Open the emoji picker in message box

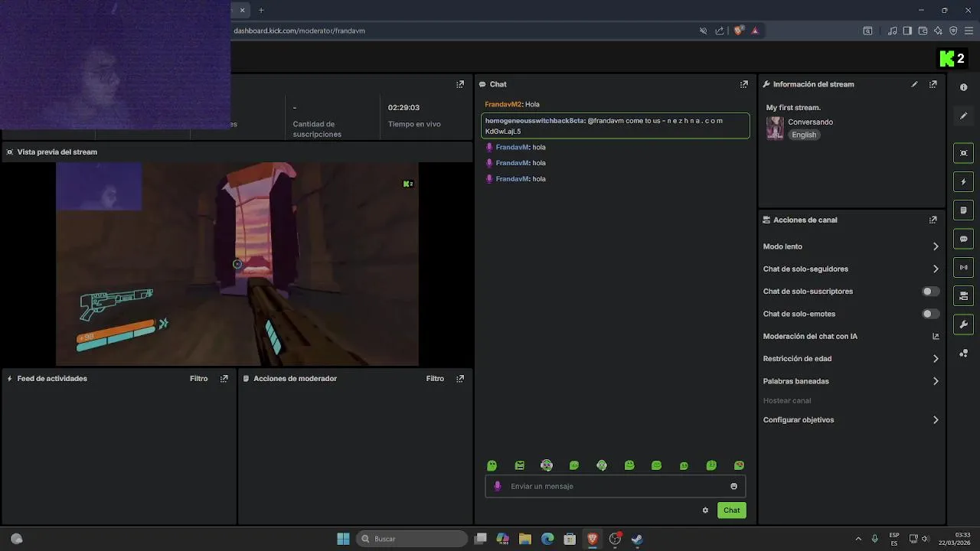point(733,486)
